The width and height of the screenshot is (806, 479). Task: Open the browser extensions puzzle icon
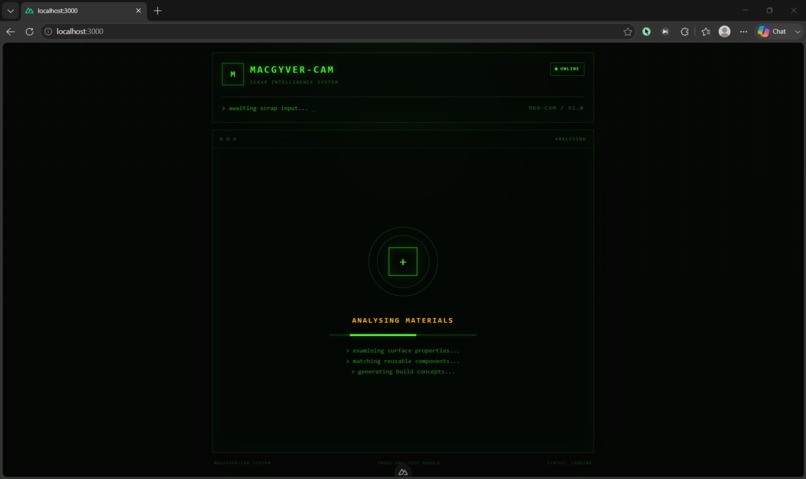tap(684, 31)
